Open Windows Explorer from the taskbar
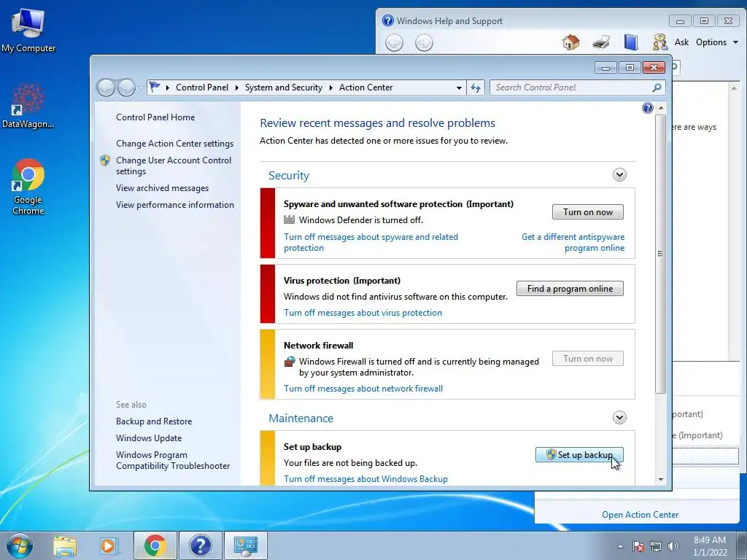Image resolution: width=747 pixels, height=560 pixels. tap(65, 545)
